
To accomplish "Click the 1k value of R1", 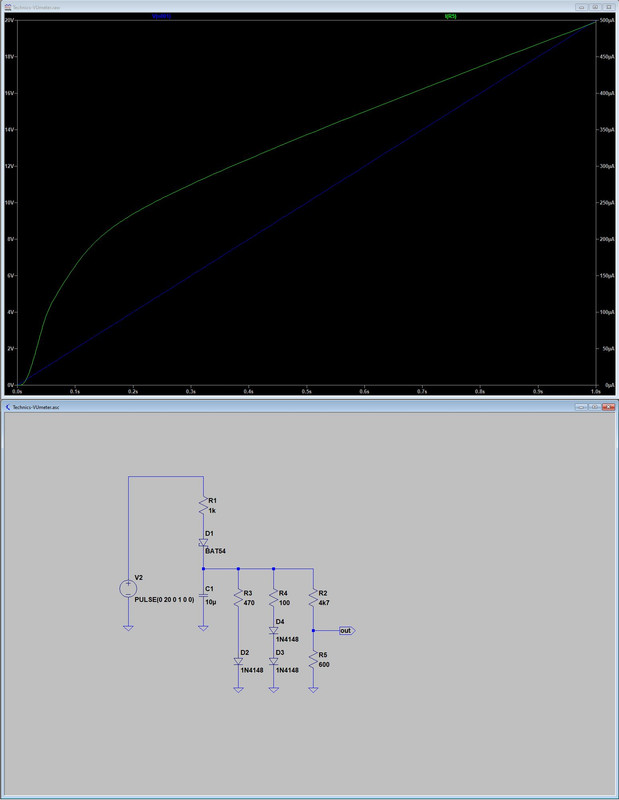I will (x=212, y=510).
